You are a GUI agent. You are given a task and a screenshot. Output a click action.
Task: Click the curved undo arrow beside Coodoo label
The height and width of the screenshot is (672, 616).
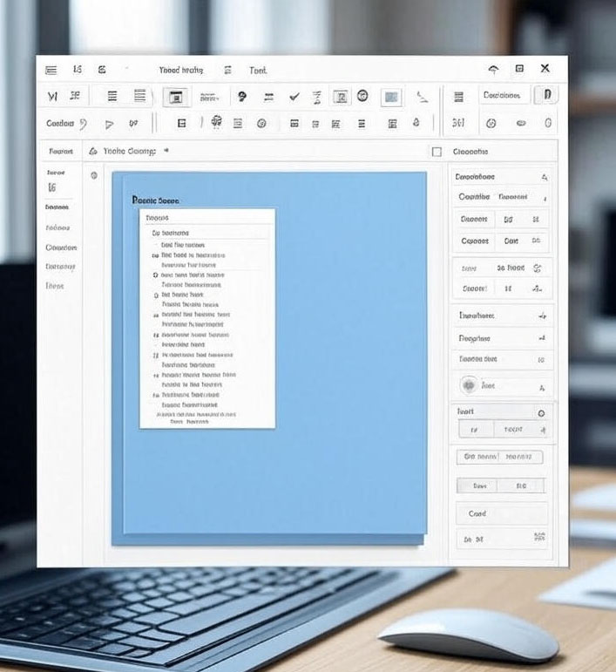(x=83, y=125)
